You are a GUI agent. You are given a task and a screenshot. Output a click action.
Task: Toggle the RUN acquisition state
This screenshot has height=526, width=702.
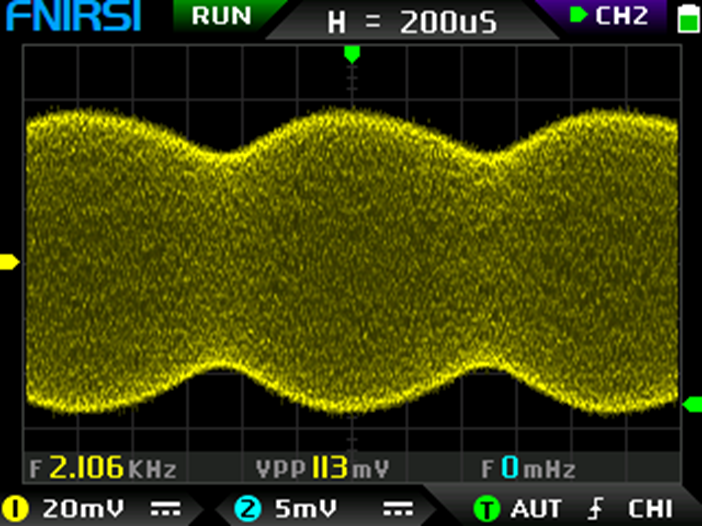(221, 16)
